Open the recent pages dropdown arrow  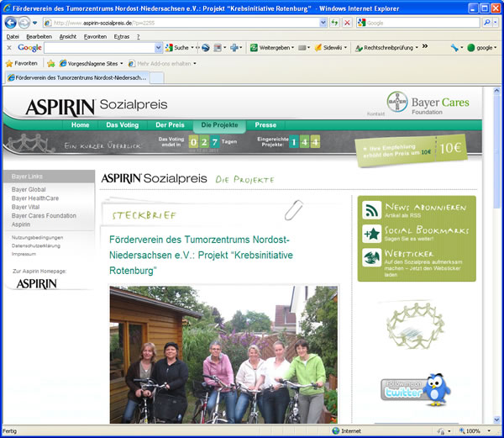pyautogui.click(x=34, y=23)
